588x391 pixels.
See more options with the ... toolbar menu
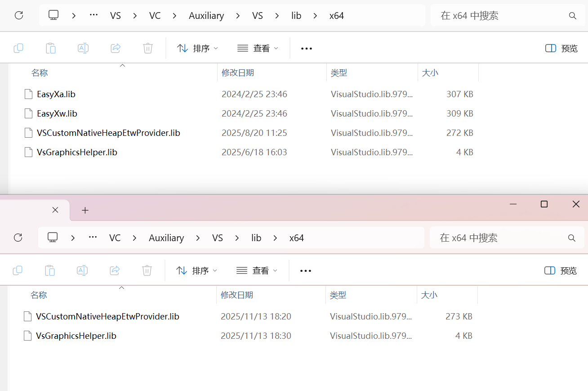[x=306, y=48]
